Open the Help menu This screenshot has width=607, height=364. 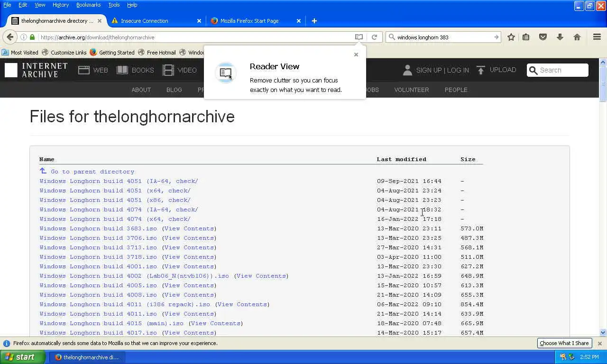[132, 5]
